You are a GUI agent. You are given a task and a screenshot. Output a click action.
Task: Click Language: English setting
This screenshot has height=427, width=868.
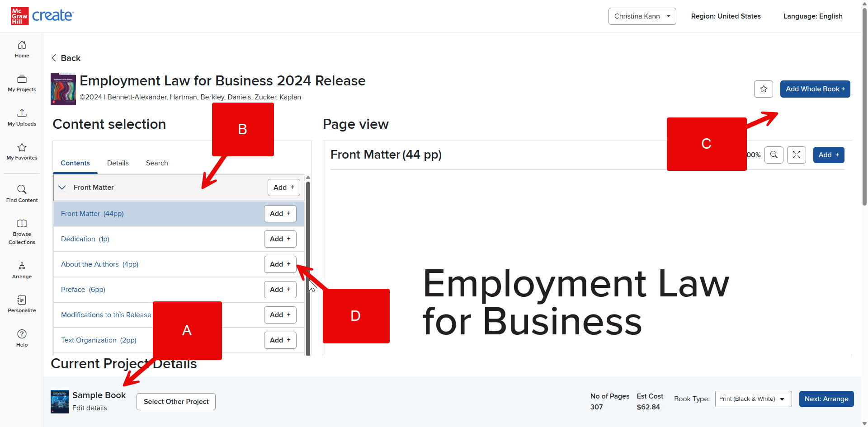pos(813,16)
